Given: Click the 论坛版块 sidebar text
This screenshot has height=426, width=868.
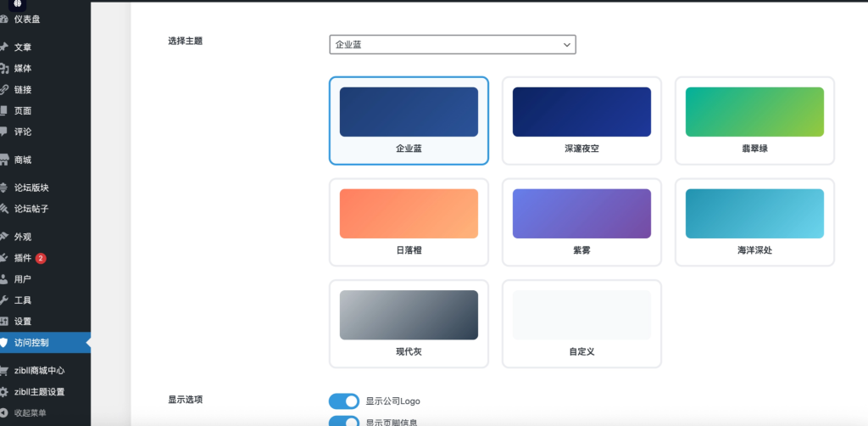Looking at the screenshot, I should pyautogui.click(x=31, y=188).
